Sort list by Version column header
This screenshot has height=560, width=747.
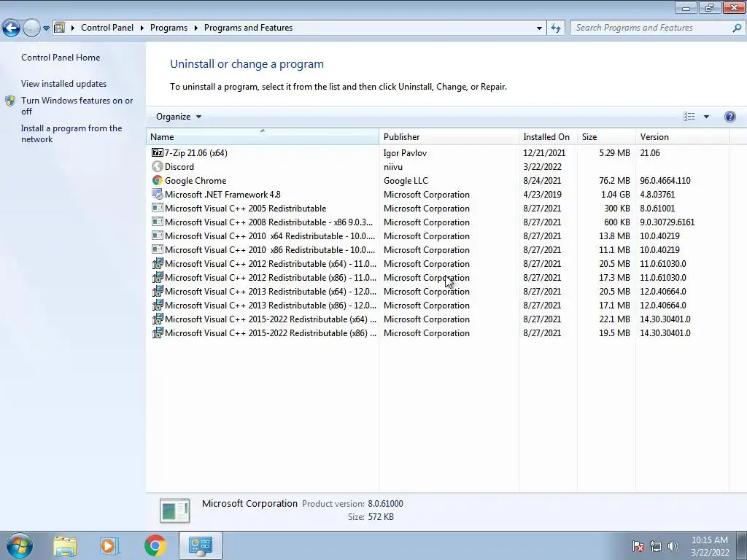pyautogui.click(x=682, y=136)
